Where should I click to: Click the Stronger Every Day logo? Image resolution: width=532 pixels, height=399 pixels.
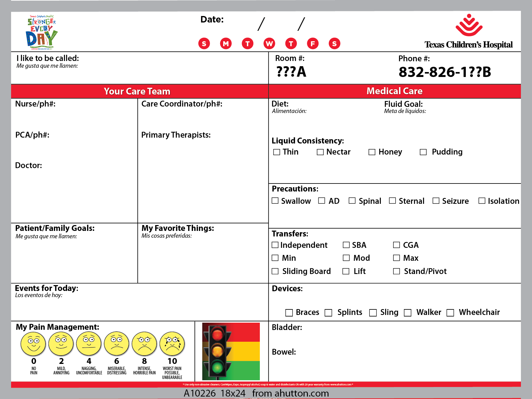coord(42,32)
